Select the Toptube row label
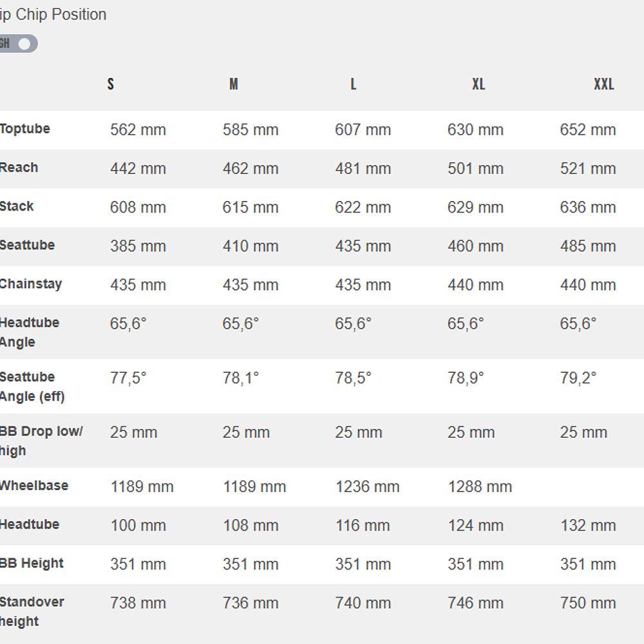Viewport: 644px width, 644px height. coord(25,129)
